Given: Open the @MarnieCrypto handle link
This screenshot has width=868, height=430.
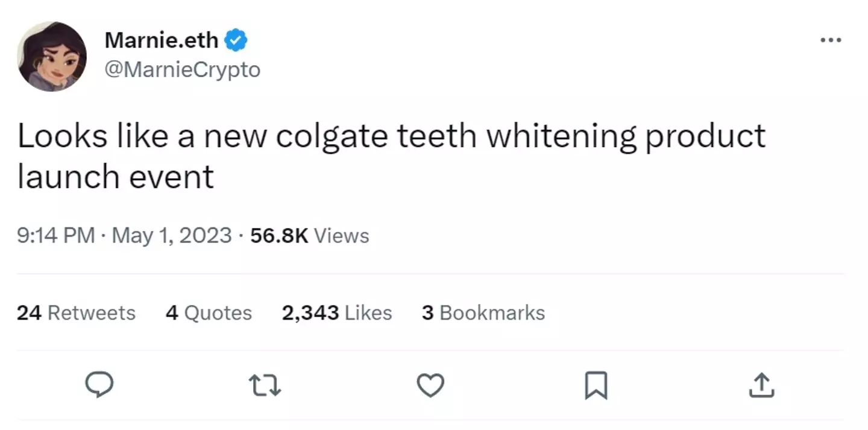Looking at the screenshot, I should click(183, 70).
